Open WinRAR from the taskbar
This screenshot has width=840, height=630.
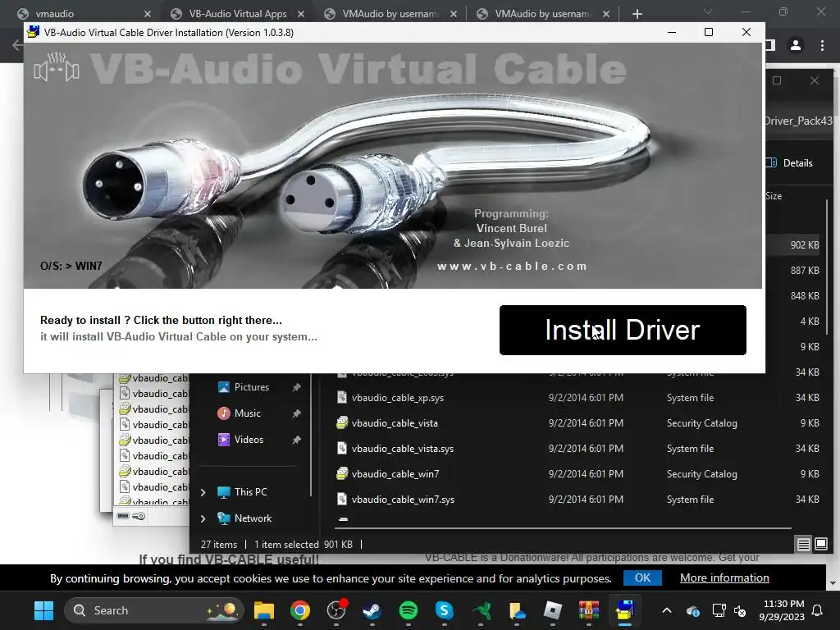pyautogui.click(x=588, y=610)
